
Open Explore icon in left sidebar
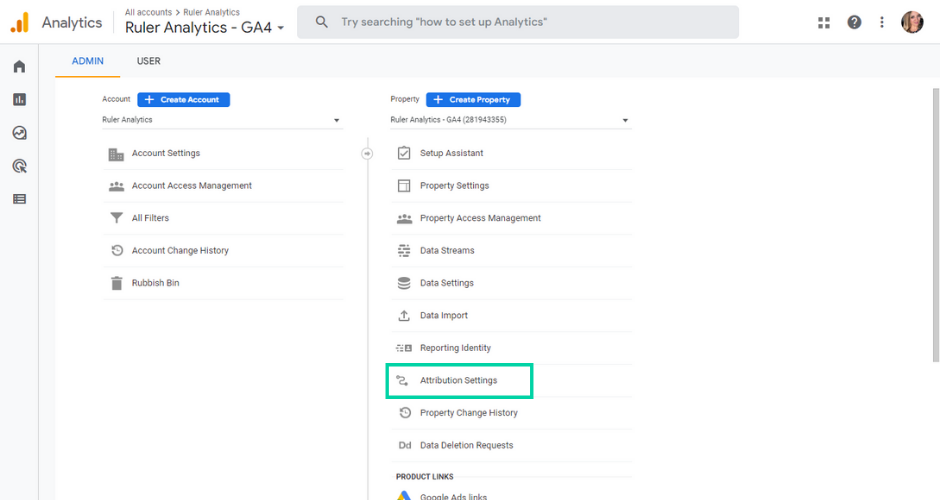click(19, 133)
